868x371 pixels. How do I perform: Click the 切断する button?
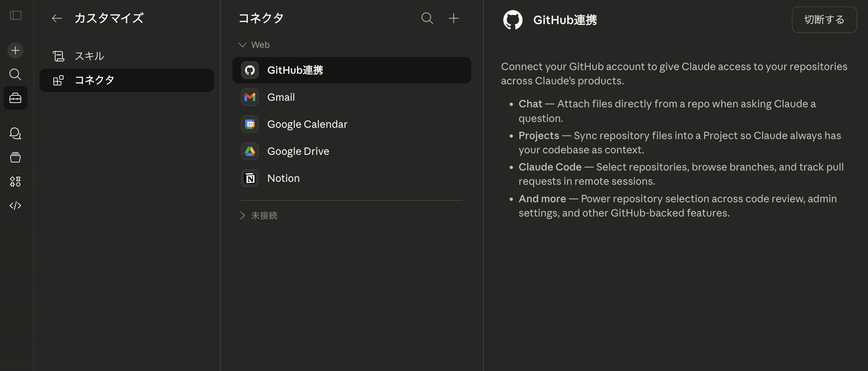[x=824, y=20]
